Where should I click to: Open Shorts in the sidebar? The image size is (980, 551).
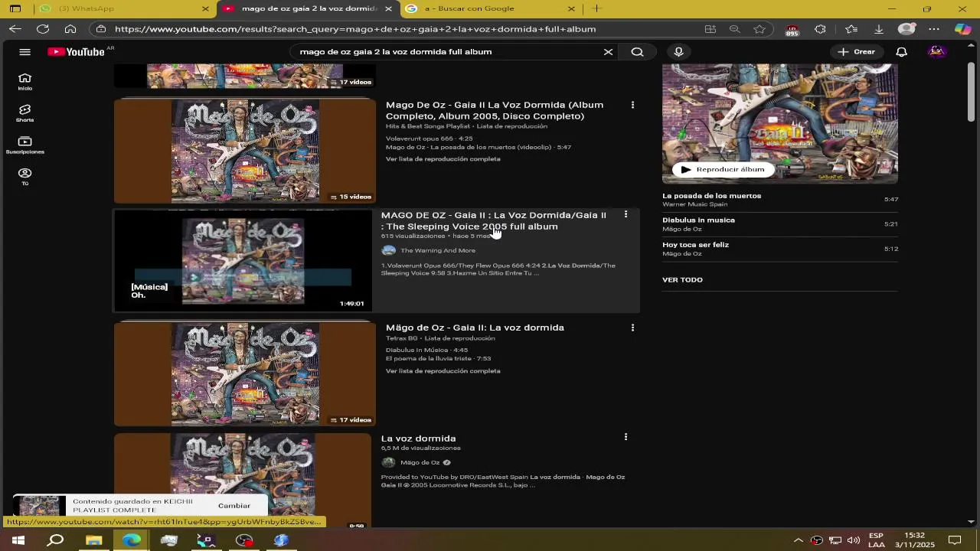pos(24,113)
